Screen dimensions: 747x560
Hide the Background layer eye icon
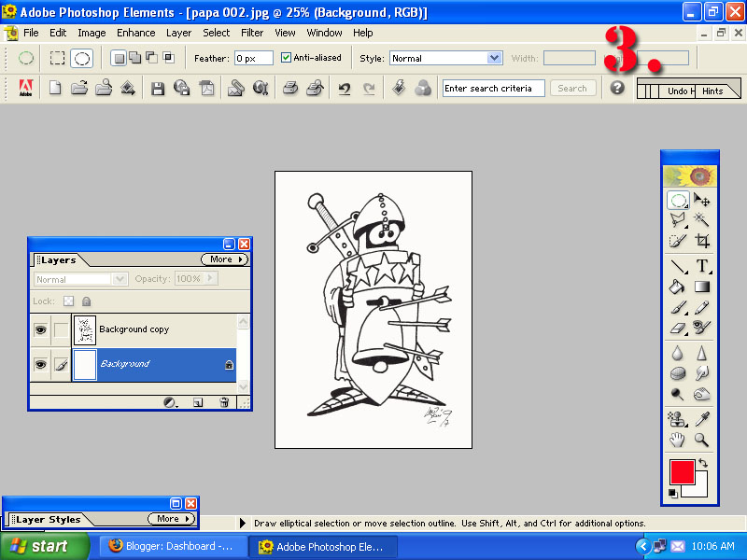(40, 365)
